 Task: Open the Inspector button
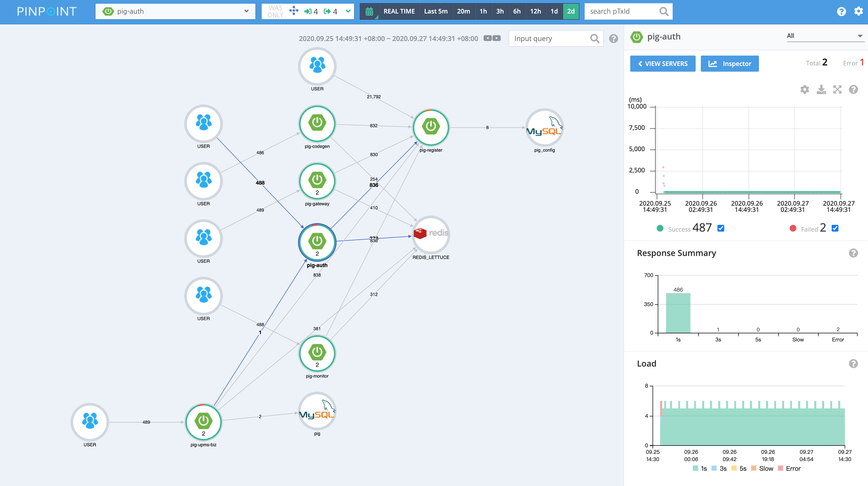pos(729,64)
